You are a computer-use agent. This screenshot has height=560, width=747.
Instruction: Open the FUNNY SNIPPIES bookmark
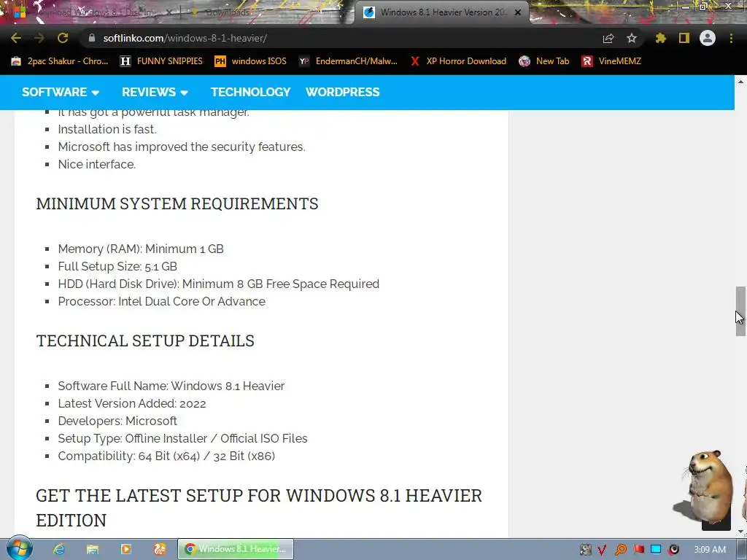[x=161, y=61]
